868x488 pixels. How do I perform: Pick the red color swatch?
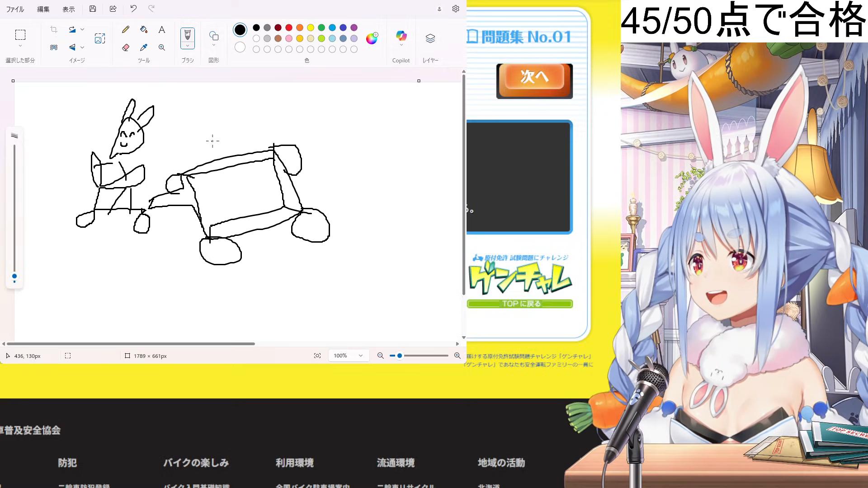point(289,28)
